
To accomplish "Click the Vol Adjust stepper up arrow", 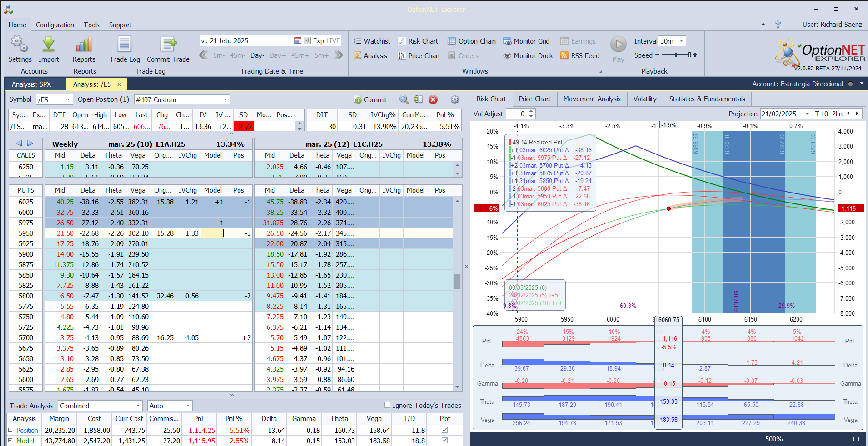I will (531, 111).
